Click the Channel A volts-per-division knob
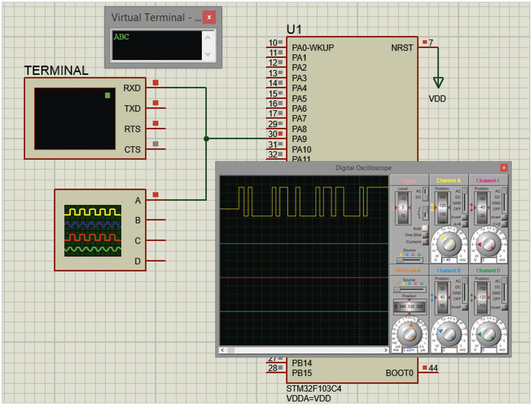 click(448, 244)
